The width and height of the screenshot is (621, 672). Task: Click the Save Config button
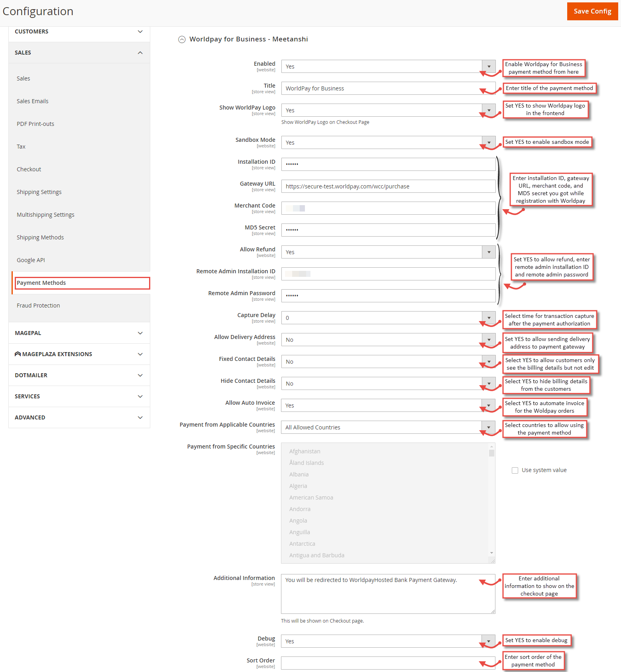click(x=592, y=11)
